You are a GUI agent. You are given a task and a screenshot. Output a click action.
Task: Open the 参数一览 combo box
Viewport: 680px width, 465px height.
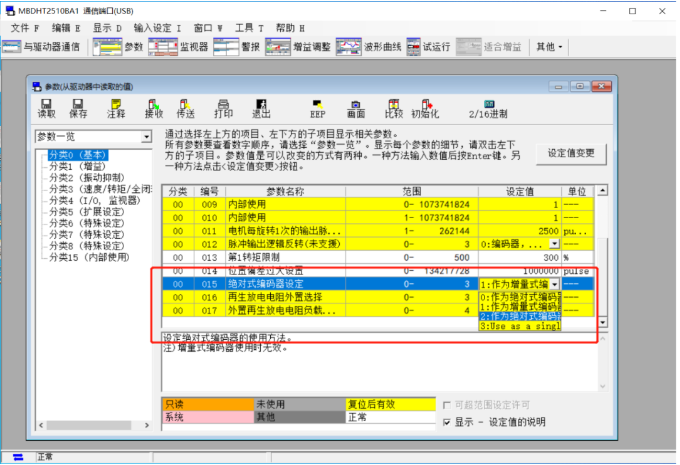pyautogui.click(x=93, y=137)
